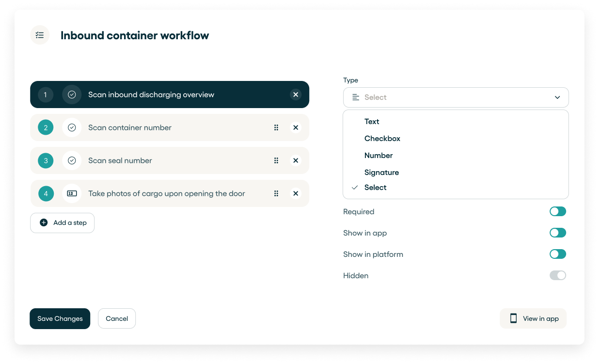Disable the "Show in app" toggle

pyautogui.click(x=557, y=233)
